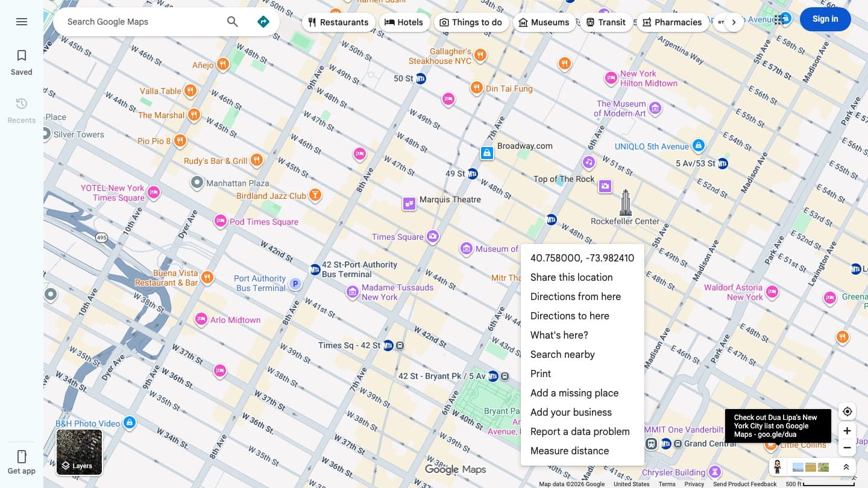Select the Broadway.com shopping marker
This screenshot has height=488, width=868.
(487, 153)
